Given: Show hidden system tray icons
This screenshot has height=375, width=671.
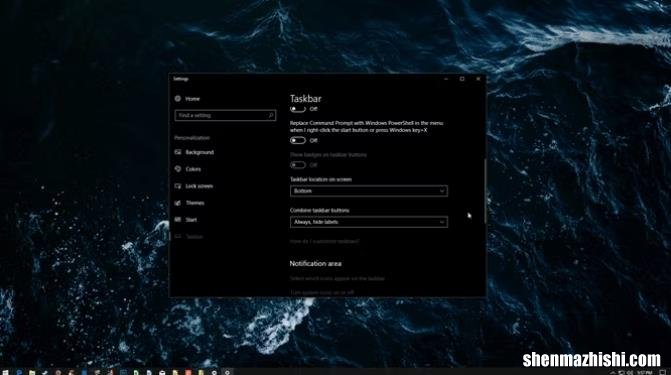Looking at the screenshot, I should [612, 372].
